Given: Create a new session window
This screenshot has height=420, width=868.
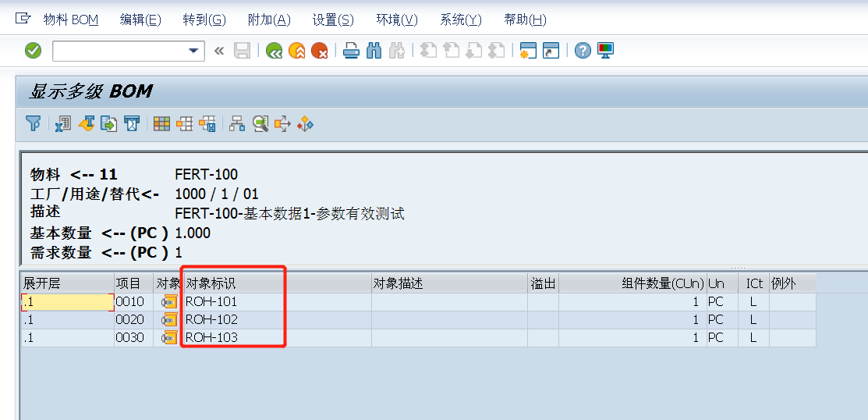Looking at the screenshot, I should click(x=528, y=51).
